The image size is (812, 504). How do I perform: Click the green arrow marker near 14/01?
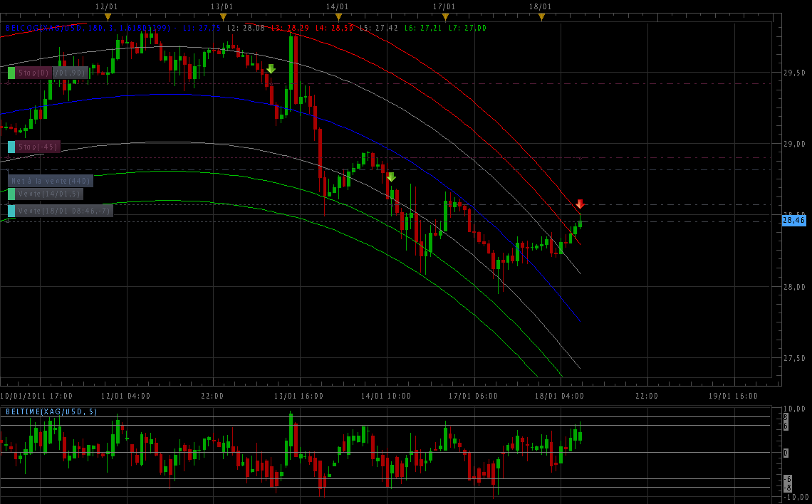pyautogui.click(x=391, y=177)
